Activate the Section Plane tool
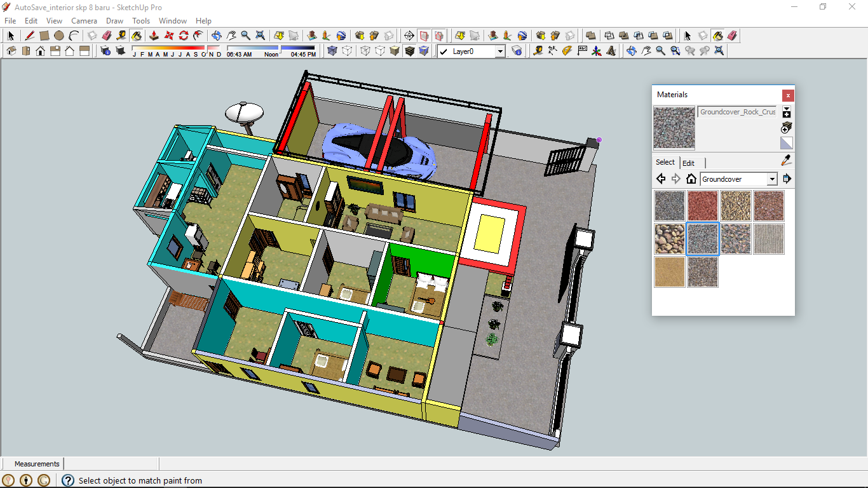The width and height of the screenshot is (868, 488). click(409, 36)
